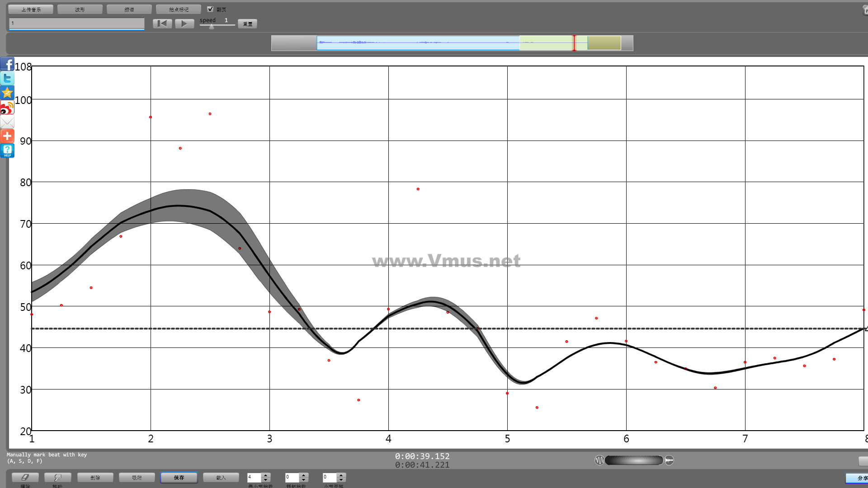Toggle the 翻页 page-flip checkbox
The image size is (868, 488).
coord(210,9)
